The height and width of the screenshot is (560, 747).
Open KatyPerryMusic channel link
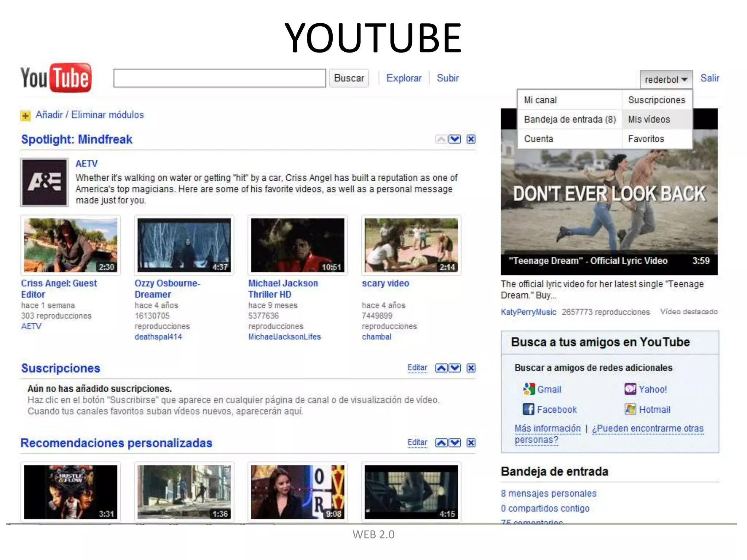[x=529, y=312]
